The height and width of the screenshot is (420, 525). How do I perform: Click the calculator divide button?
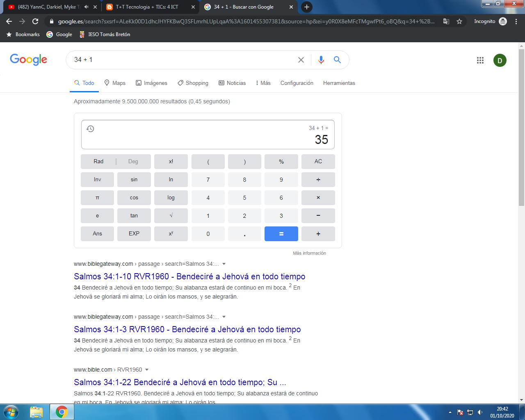point(318,180)
